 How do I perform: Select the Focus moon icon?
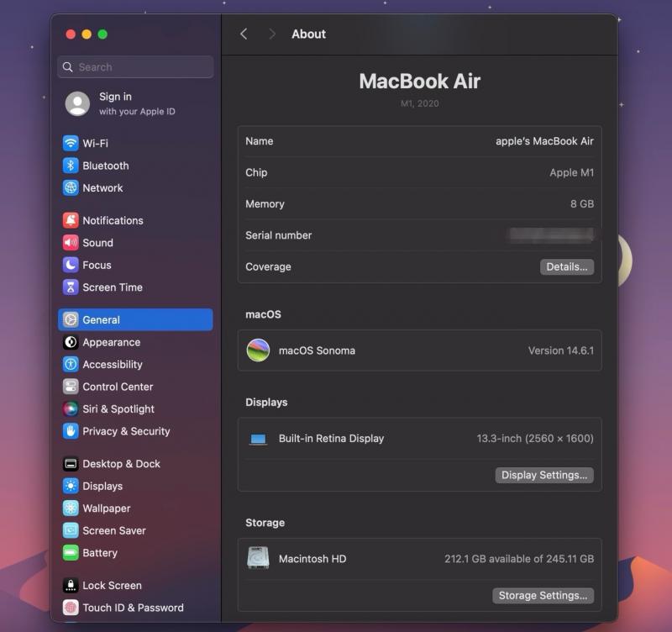point(71,265)
